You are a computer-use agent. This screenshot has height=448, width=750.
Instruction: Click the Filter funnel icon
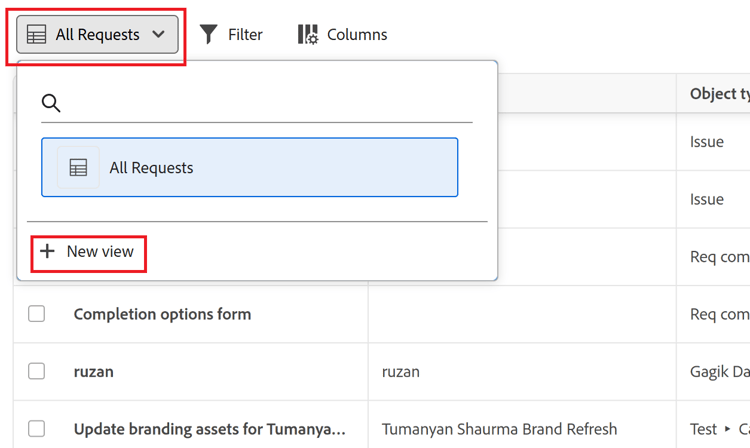click(208, 35)
